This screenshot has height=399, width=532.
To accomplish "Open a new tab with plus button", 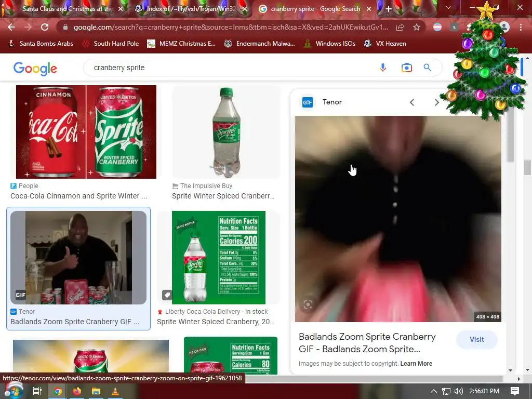I will 389,9.
